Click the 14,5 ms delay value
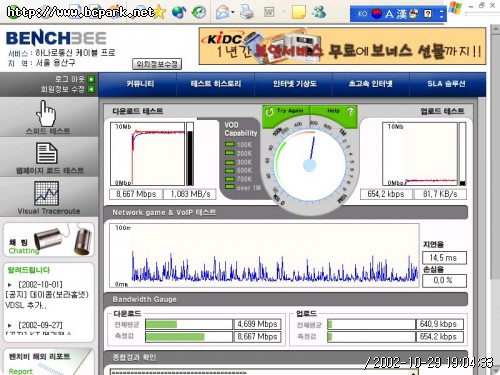Screen dimensions: 500x375 coord(444,258)
